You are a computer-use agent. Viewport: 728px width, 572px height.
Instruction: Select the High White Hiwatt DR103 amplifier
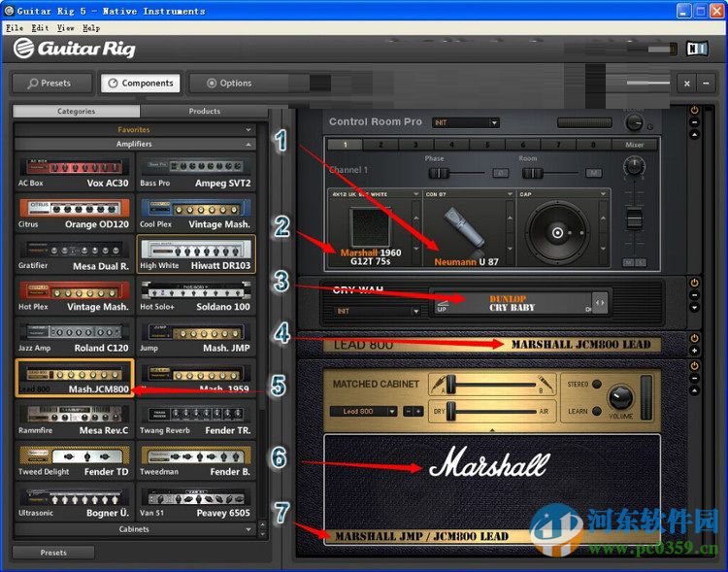(x=195, y=253)
